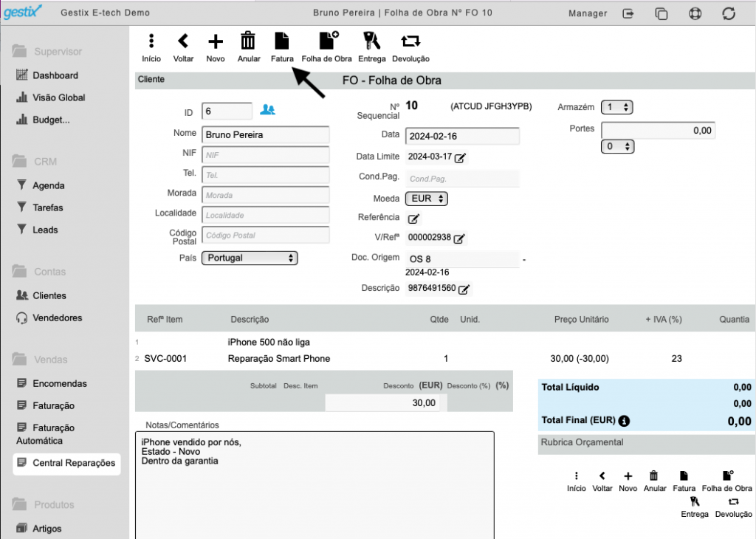Click the ID input field

(x=227, y=111)
